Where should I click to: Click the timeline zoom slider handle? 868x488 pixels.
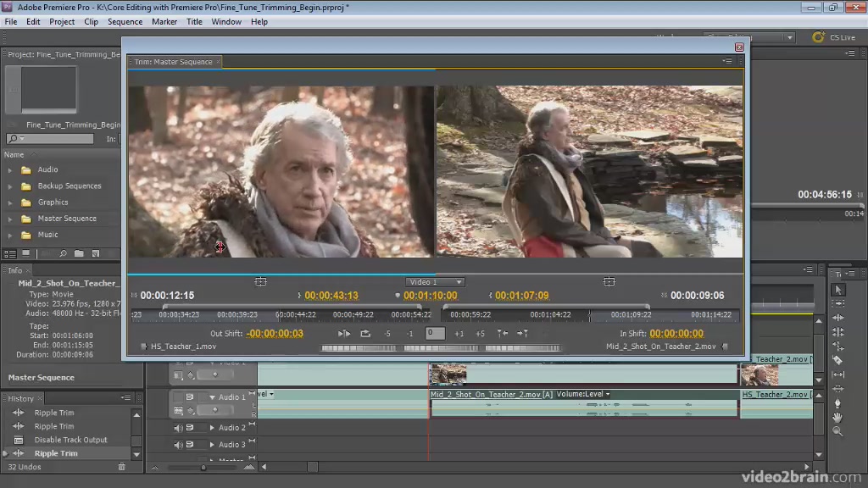pos(203,468)
